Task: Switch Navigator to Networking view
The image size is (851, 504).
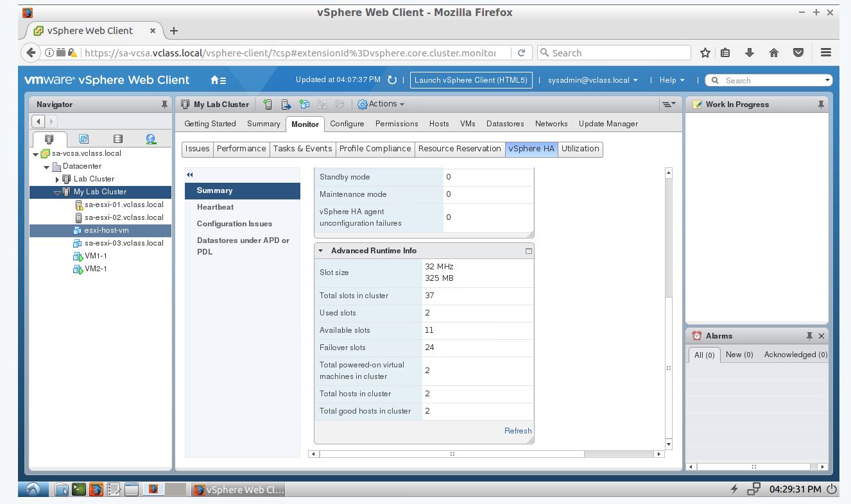Action: point(151,139)
